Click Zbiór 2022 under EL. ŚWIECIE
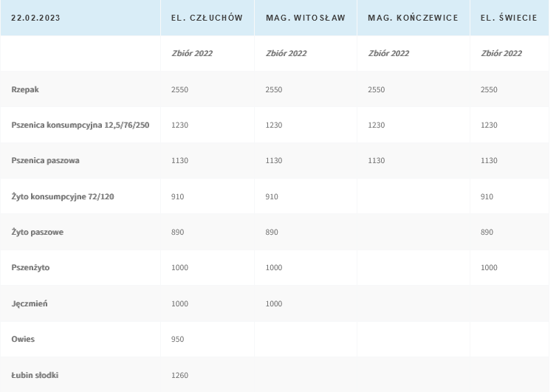Image resolution: width=559 pixels, height=392 pixels. [501, 53]
